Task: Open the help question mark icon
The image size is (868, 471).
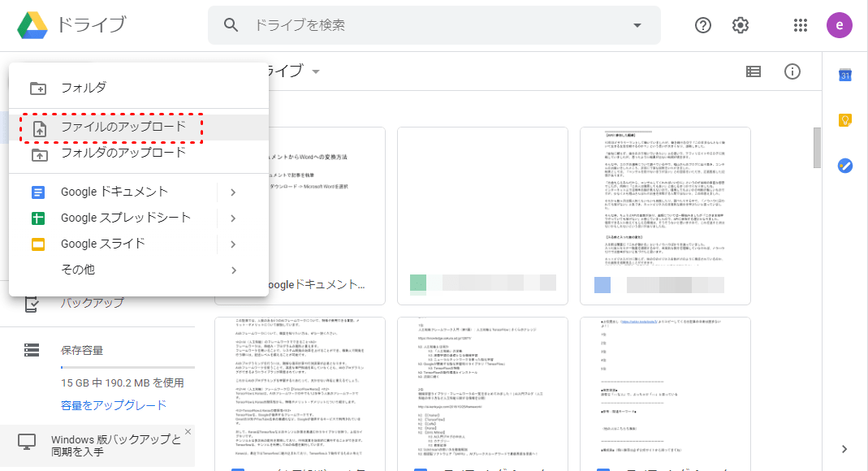Action: [x=703, y=25]
